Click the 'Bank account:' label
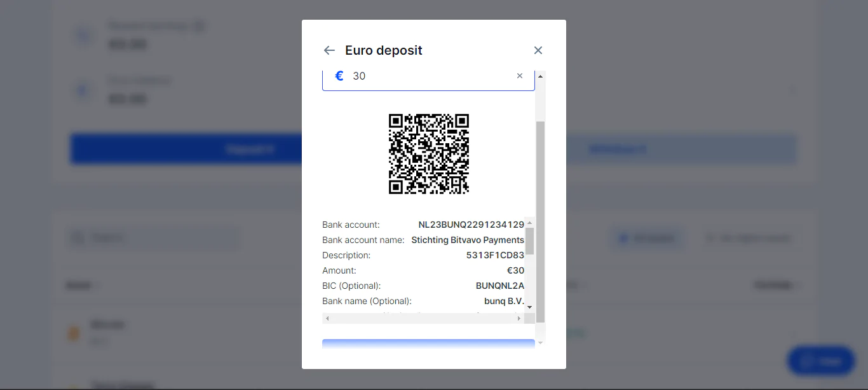 click(x=351, y=225)
